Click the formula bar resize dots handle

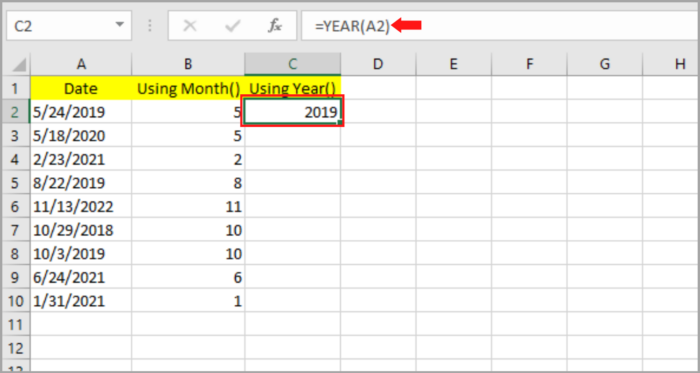pyautogui.click(x=150, y=26)
